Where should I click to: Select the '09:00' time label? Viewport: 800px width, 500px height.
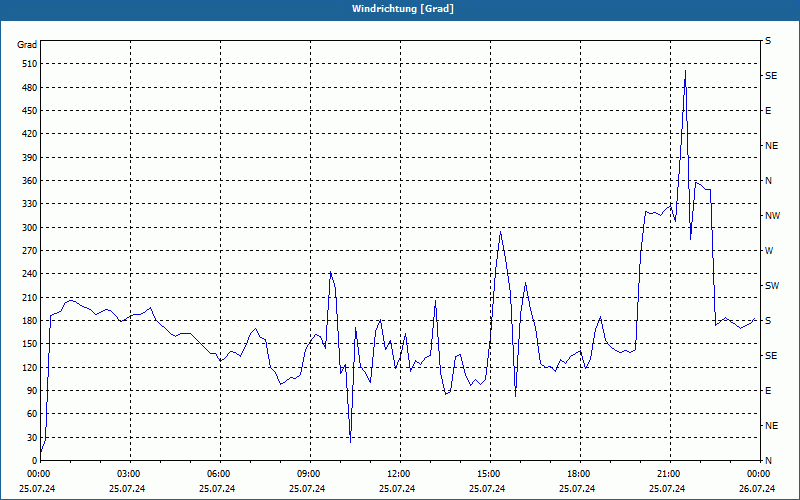[310, 474]
